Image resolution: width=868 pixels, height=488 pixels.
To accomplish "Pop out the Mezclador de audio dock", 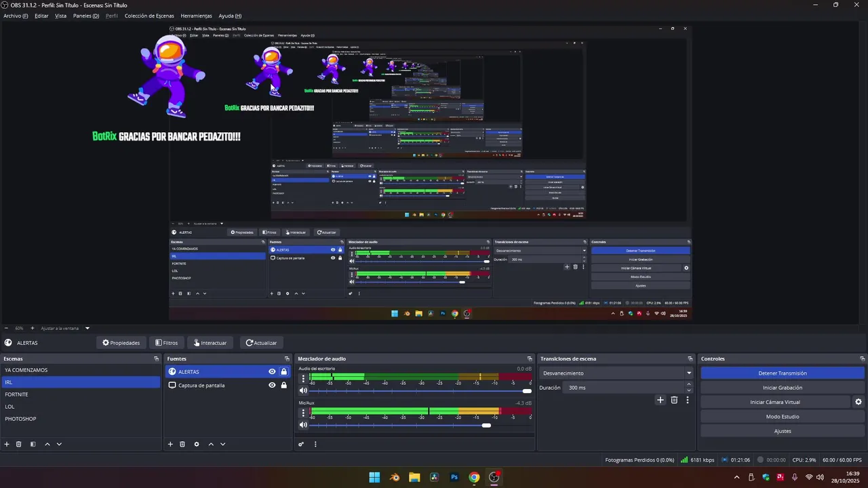I will point(530,359).
